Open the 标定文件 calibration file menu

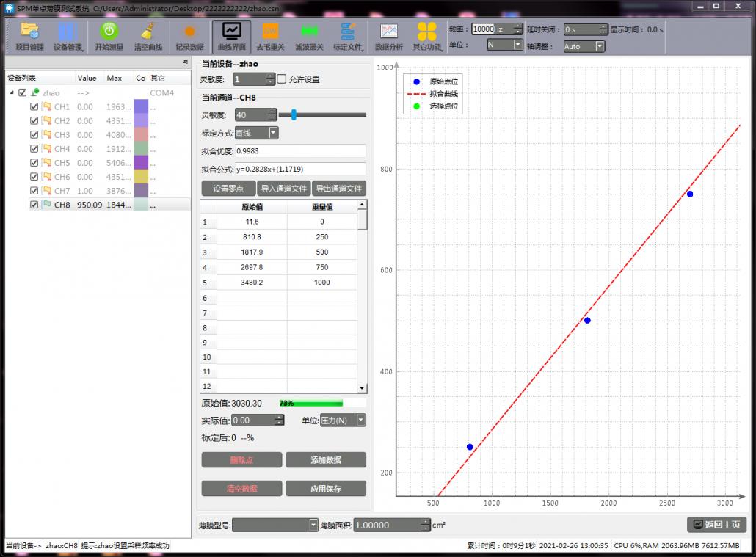(x=348, y=37)
